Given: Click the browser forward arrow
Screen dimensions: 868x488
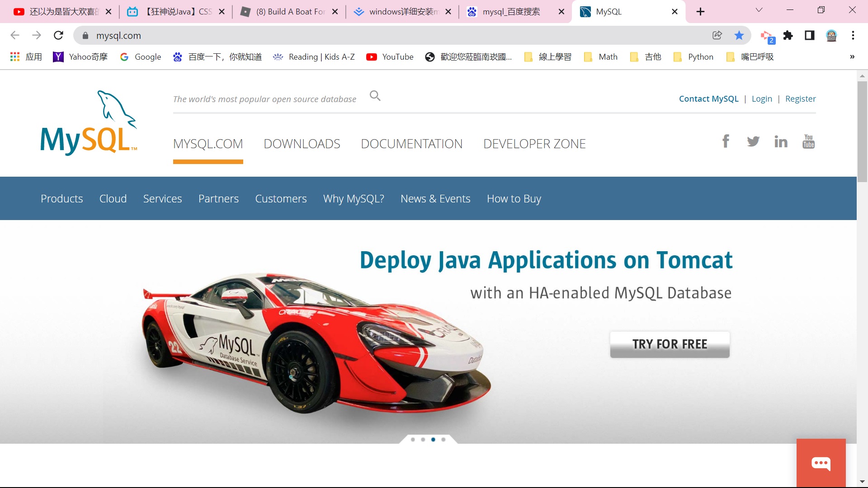Looking at the screenshot, I should point(37,35).
